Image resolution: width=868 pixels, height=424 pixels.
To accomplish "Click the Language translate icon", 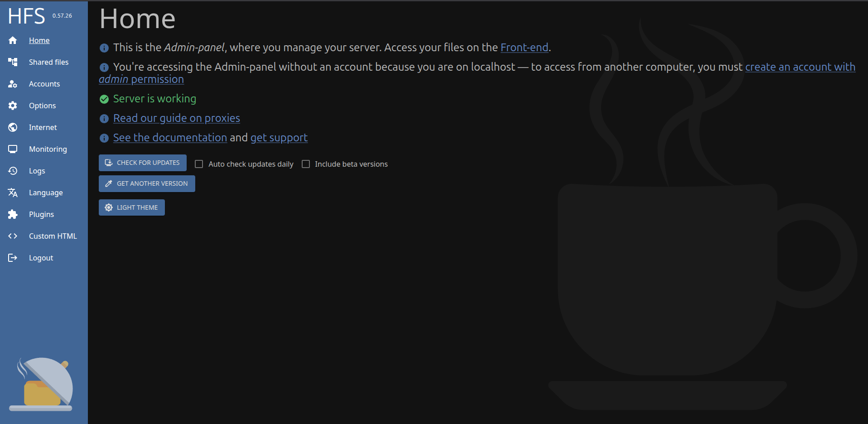I will pos(13,193).
